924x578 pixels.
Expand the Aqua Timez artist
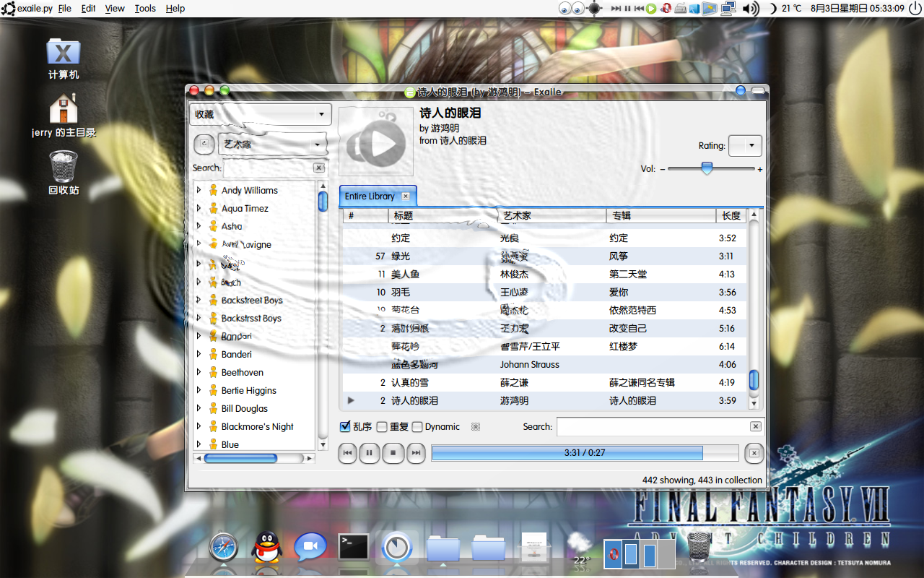click(x=199, y=208)
